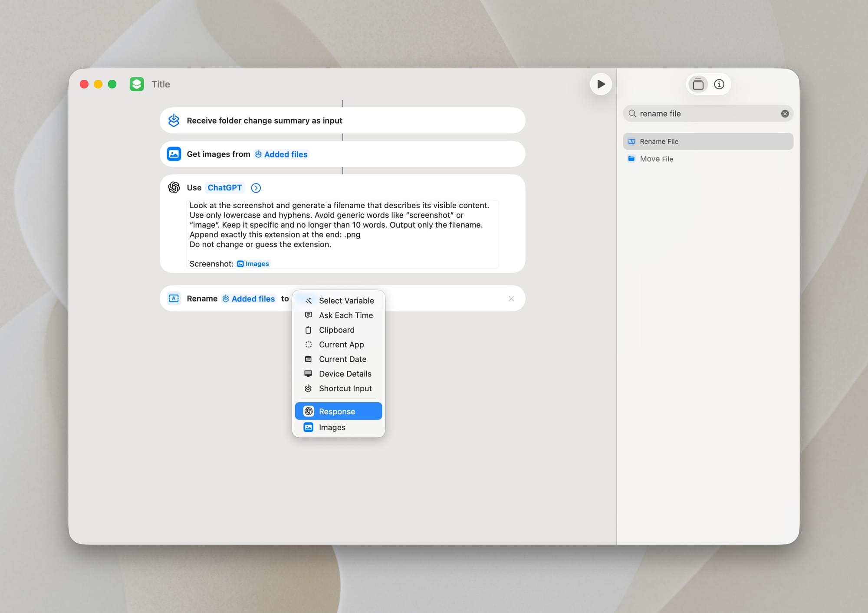The image size is (868, 613).
Task: Open the action library panel
Action: tap(698, 84)
